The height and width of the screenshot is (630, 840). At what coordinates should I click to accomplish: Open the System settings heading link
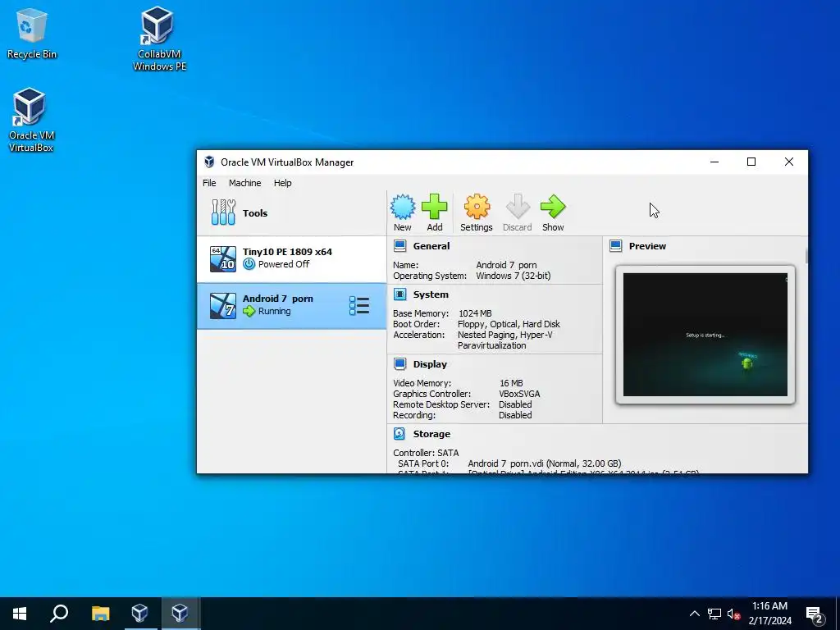[x=431, y=294]
